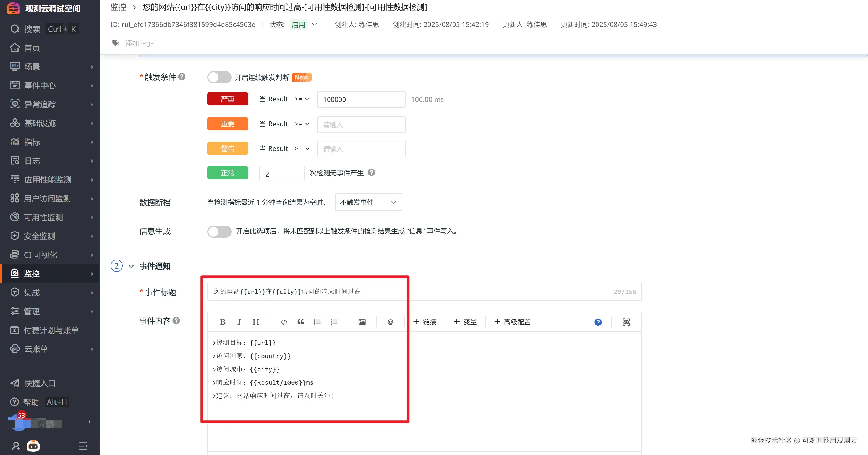868x455 pixels.
Task: Toggle the 信息生成 switch on
Action: pos(219,231)
